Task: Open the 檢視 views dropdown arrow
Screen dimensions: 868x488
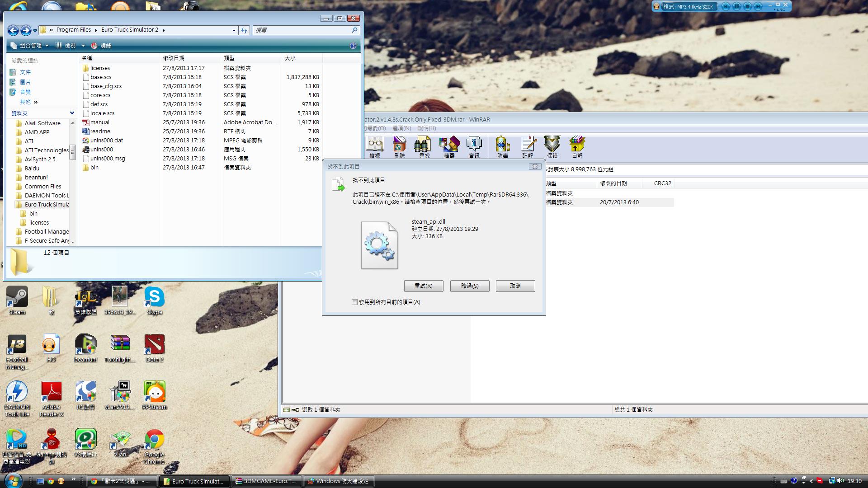Action: (x=83, y=46)
